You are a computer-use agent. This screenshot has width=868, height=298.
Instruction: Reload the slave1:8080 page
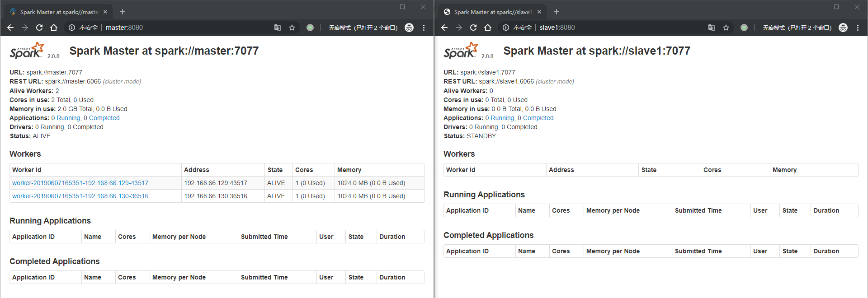click(473, 28)
